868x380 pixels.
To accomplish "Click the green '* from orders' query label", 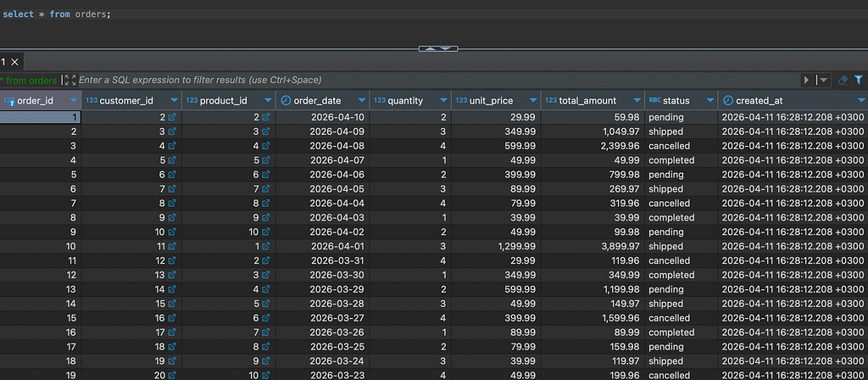I will click(29, 81).
